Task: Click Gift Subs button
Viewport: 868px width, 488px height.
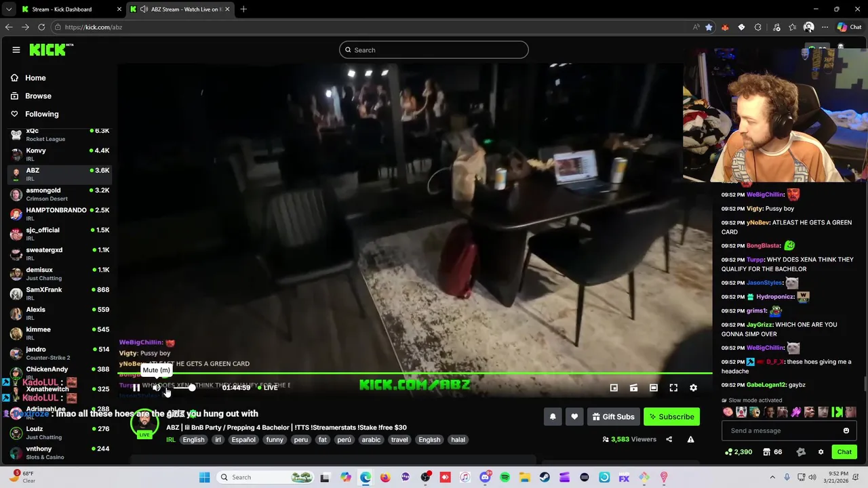Action: 613,417
